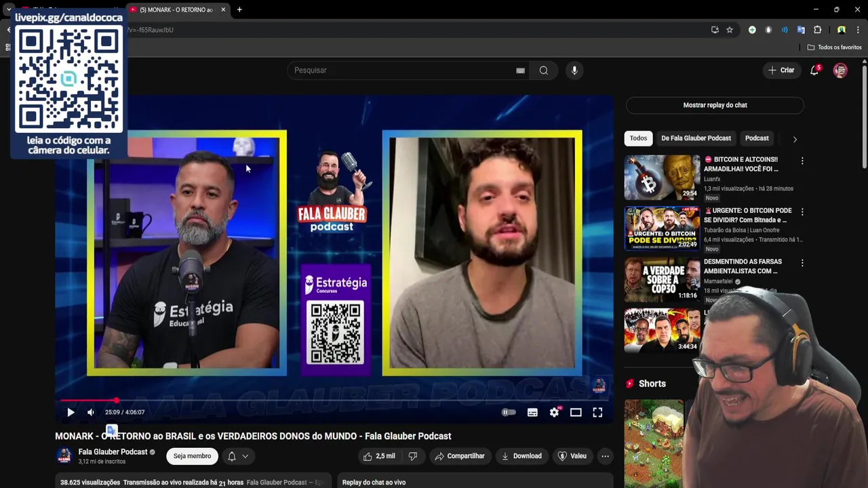Focus the Pesquisar search field
This screenshot has height=488, width=868.
400,70
